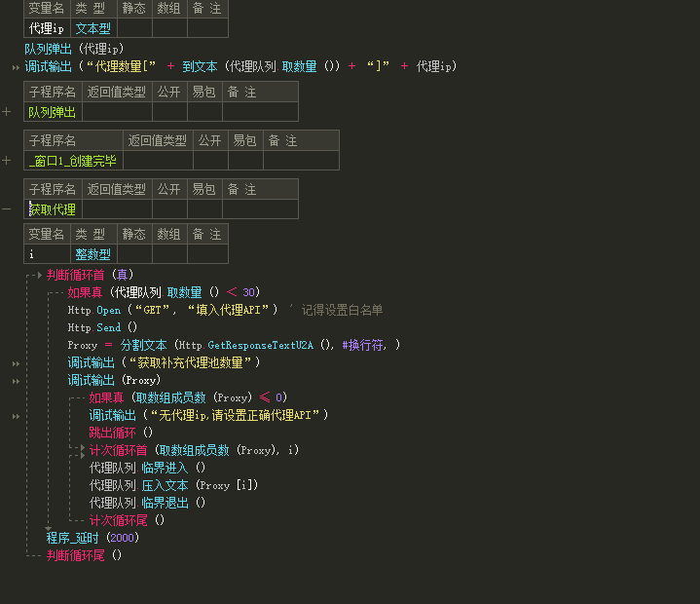Screen dimensions: 700x604
Task: Click the 临界退出 method call
Action: [165, 503]
